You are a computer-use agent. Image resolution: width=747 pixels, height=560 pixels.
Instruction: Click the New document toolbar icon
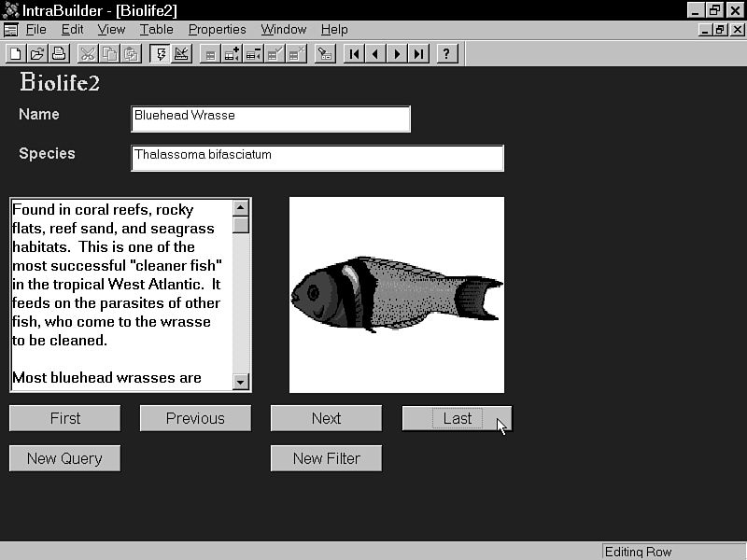tap(15, 53)
